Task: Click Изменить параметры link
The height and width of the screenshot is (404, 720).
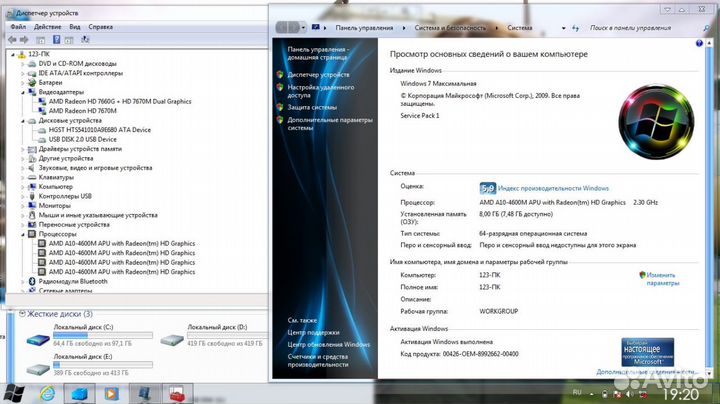Action: (x=661, y=279)
